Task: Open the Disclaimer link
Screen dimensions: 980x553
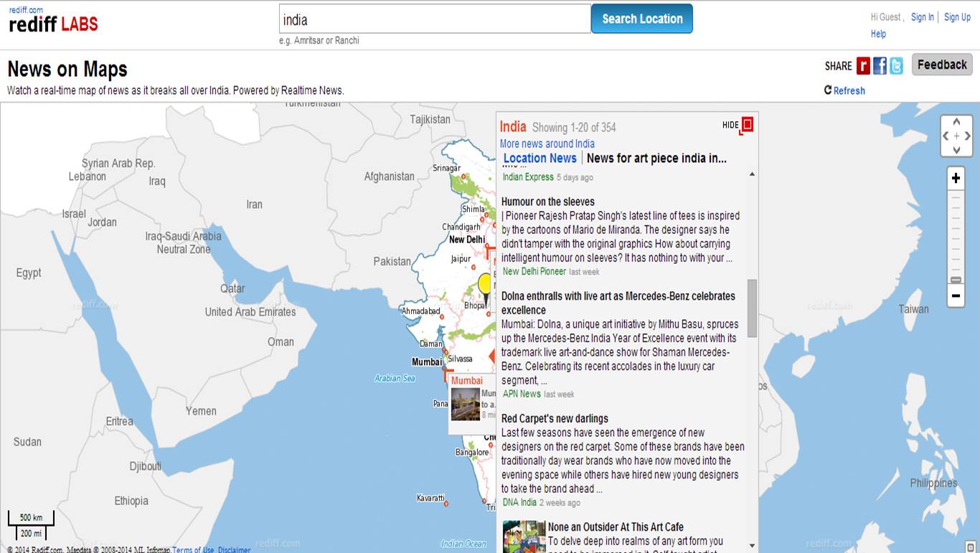Action: (235, 549)
